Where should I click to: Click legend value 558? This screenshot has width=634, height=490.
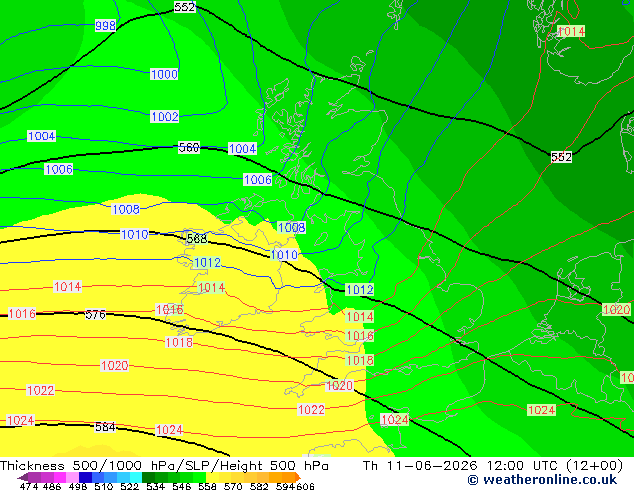pyautogui.click(x=207, y=486)
